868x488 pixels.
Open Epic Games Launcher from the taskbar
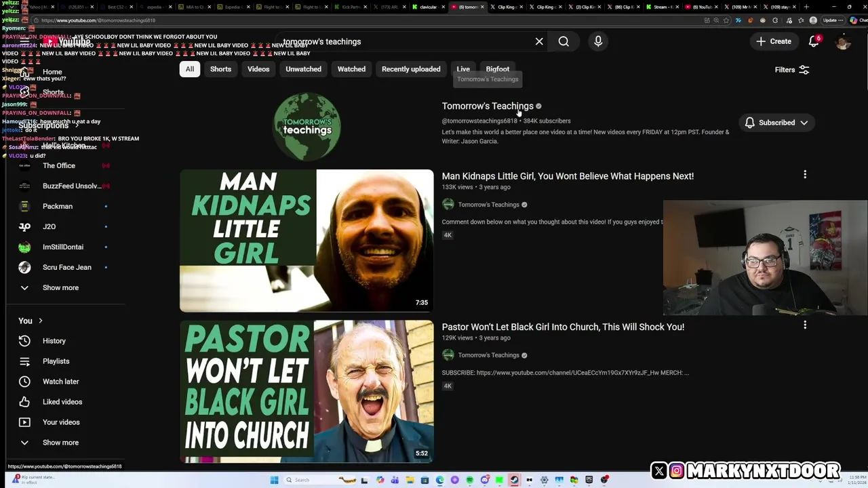tap(589, 480)
